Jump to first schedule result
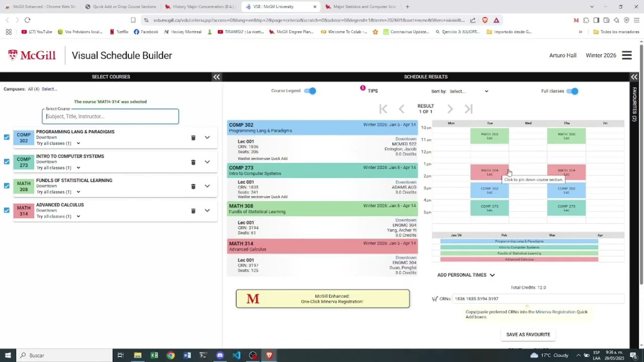 (x=383, y=109)
